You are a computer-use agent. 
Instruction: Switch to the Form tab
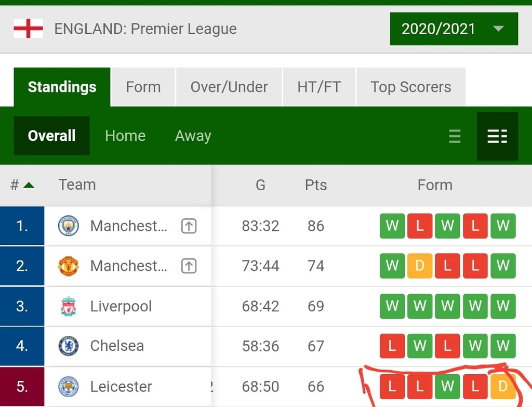click(x=143, y=87)
